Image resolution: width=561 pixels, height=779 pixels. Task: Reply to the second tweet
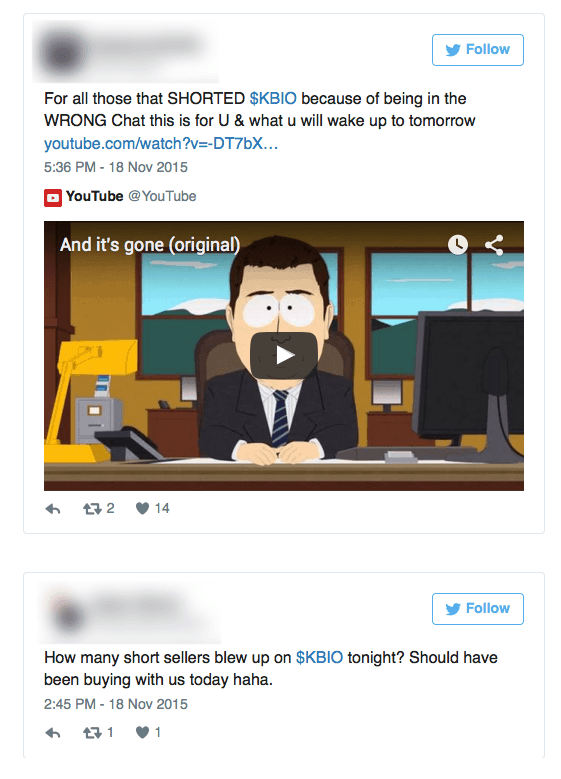tap(53, 733)
